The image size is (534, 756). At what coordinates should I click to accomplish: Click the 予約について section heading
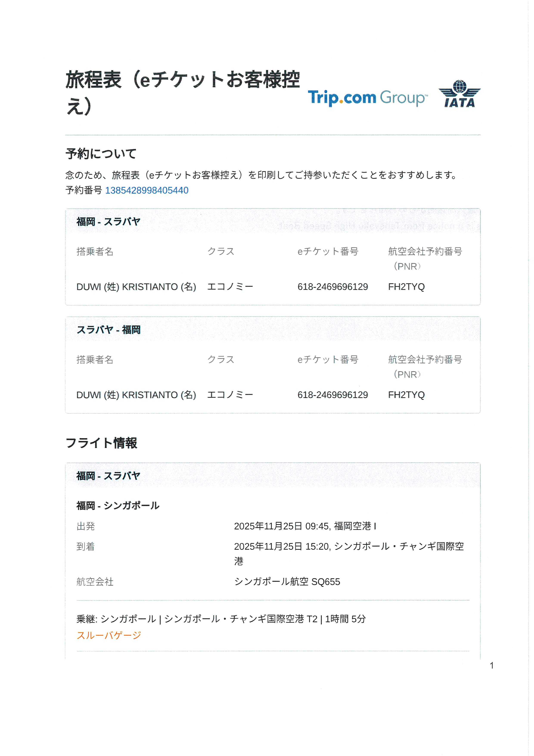pos(101,154)
